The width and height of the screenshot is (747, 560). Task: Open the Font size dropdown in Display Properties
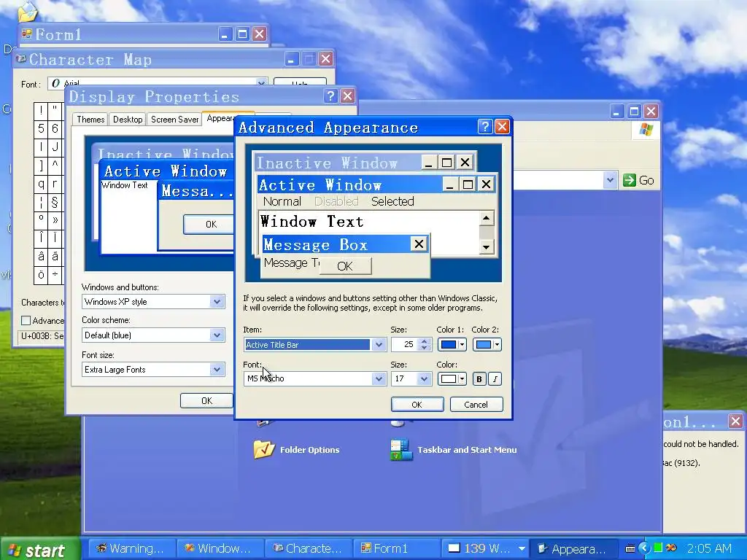point(217,370)
